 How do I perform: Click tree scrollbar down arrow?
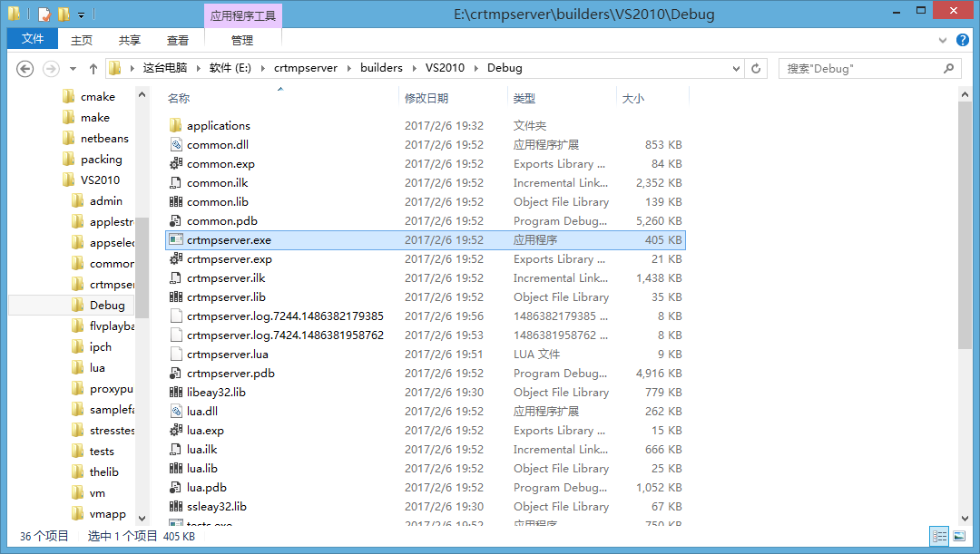(x=142, y=519)
